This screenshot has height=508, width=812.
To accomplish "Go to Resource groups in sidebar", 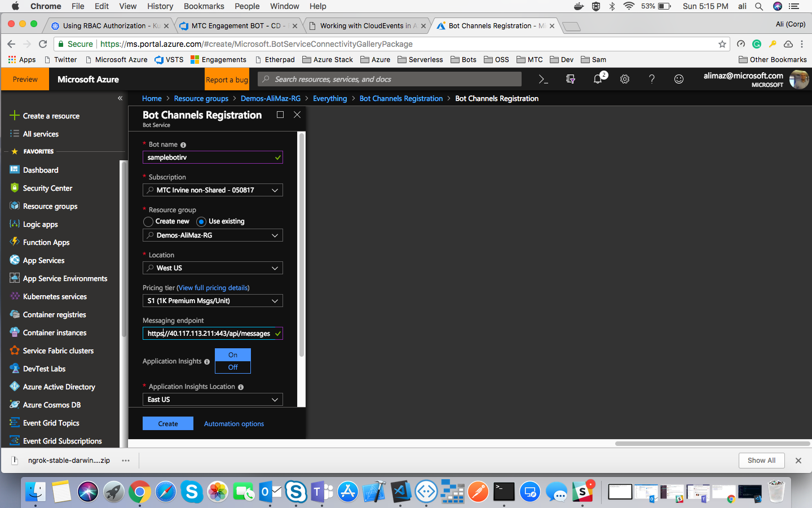I will coord(50,206).
